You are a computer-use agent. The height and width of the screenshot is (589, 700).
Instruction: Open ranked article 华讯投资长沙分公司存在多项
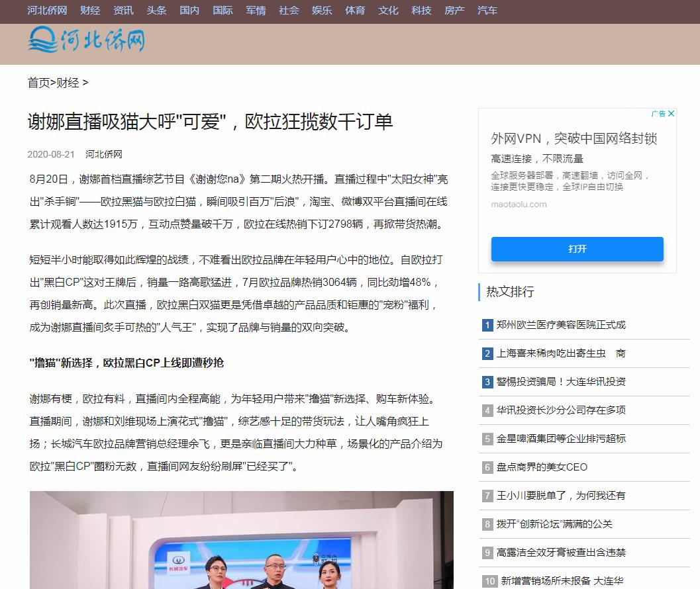click(x=561, y=410)
